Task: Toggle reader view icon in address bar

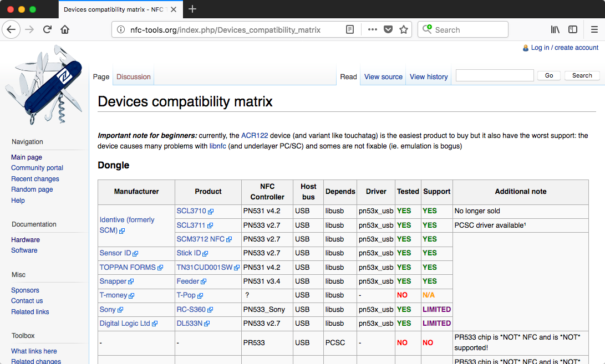Action: [350, 30]
